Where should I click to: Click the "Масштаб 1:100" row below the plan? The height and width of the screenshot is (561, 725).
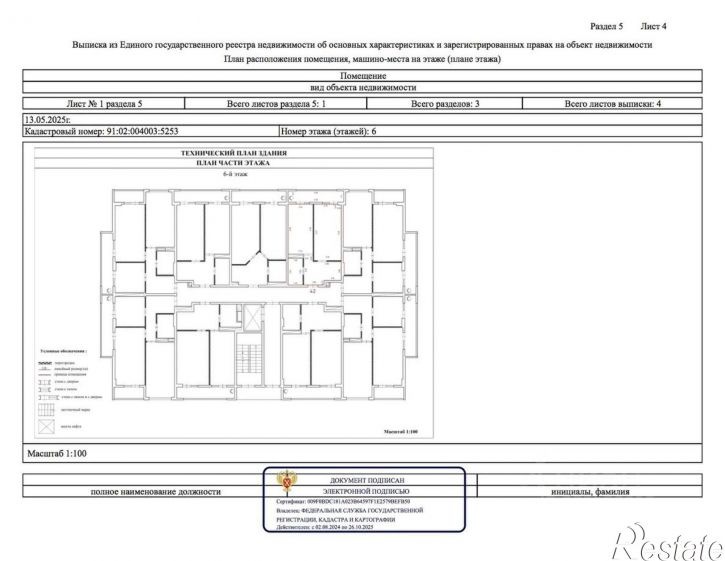(362, 454)
